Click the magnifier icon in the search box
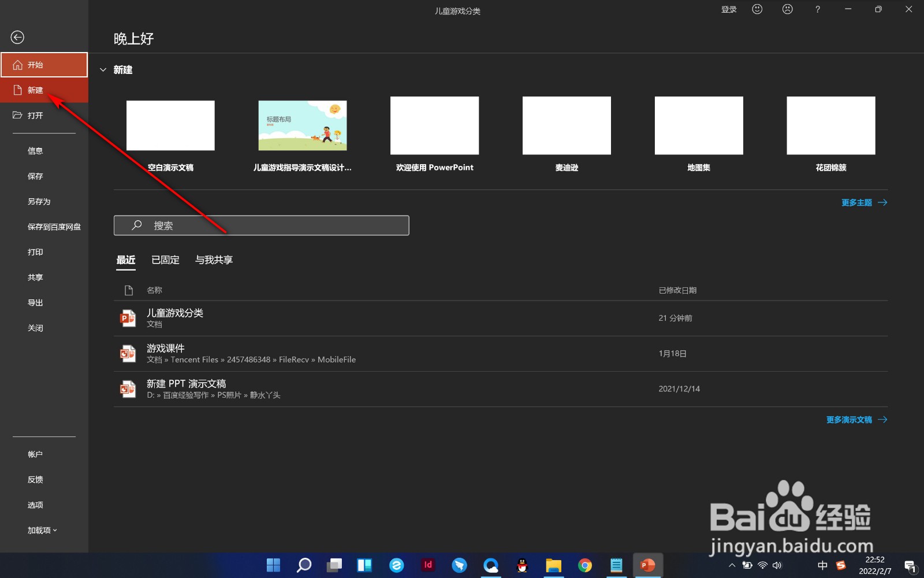Screen dimensions: 924x578 pos(137,225)
